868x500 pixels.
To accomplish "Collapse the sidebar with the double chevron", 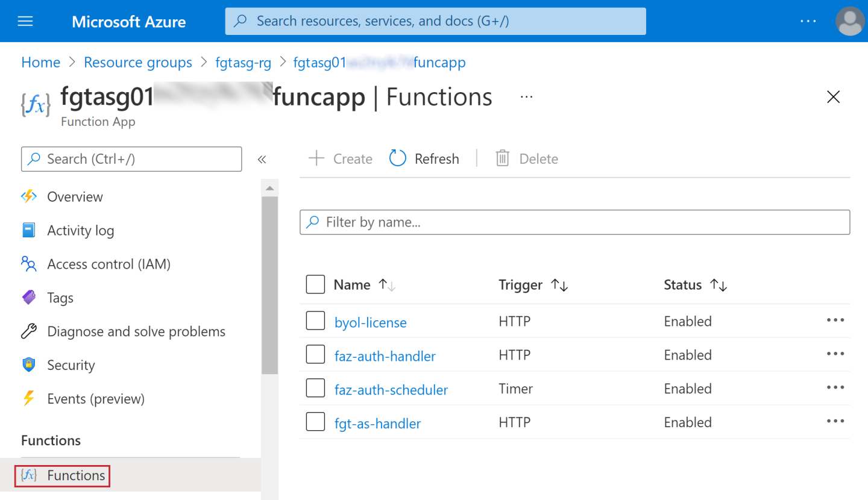I will [x=262, y=159].
